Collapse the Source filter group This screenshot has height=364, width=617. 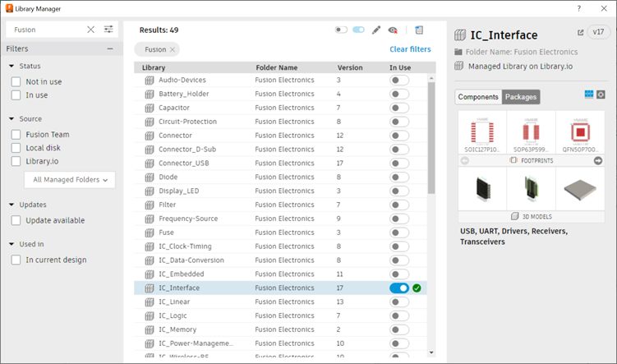(x=12, y=119)
